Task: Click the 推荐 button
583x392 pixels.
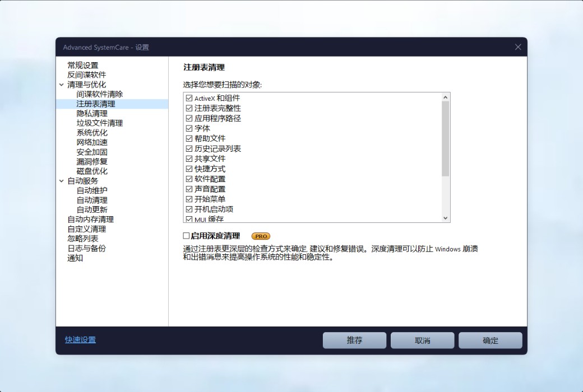Action: coord(354,340)
